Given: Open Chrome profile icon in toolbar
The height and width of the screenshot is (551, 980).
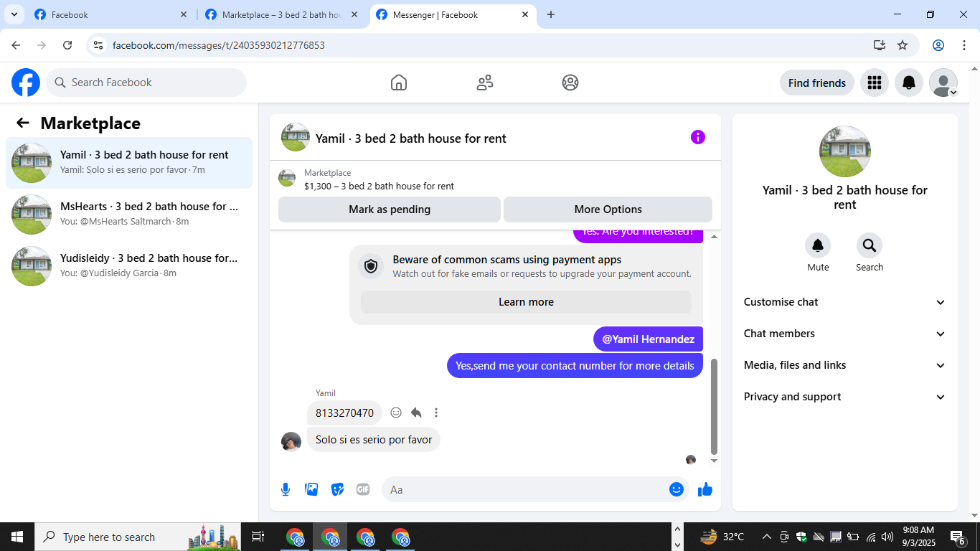Looking at the screenshot, I should [938, 45].
